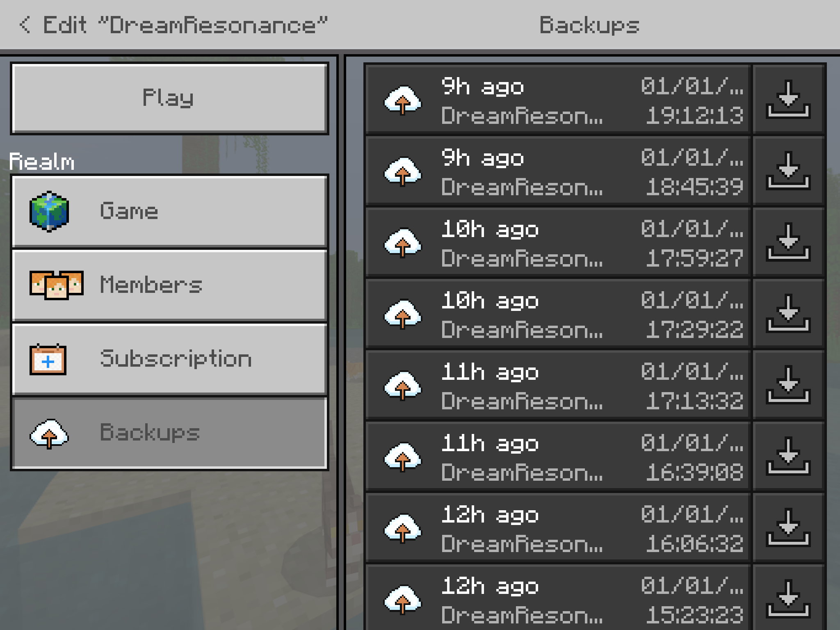This screenshot has height=630, width=840.
Task: Download the backup from 16:06:32
Action: (x=788, y=527)
